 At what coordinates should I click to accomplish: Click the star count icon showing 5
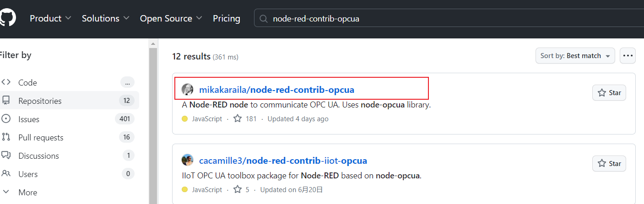tap(238, 189)
